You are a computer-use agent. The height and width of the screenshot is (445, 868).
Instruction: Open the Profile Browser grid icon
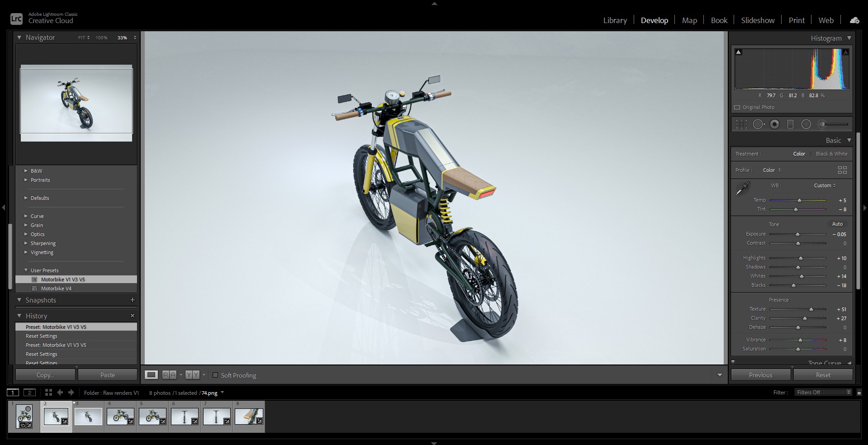click(842, 170)
